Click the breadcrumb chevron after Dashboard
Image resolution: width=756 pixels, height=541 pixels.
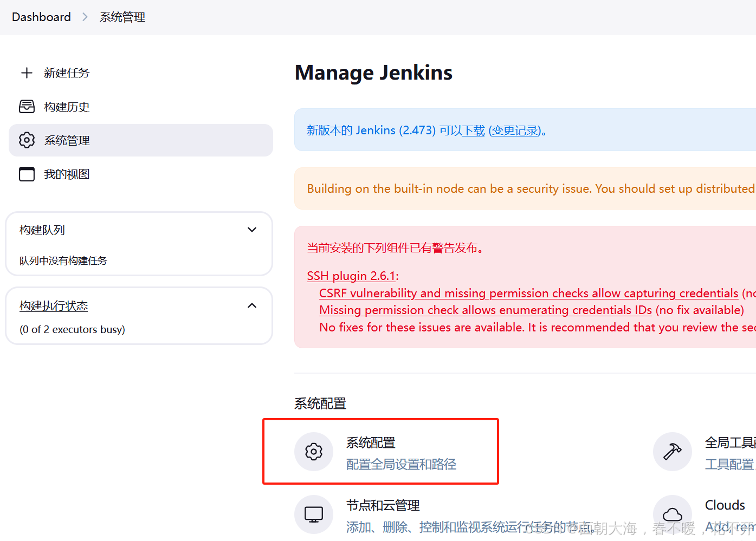coord(85,17)
